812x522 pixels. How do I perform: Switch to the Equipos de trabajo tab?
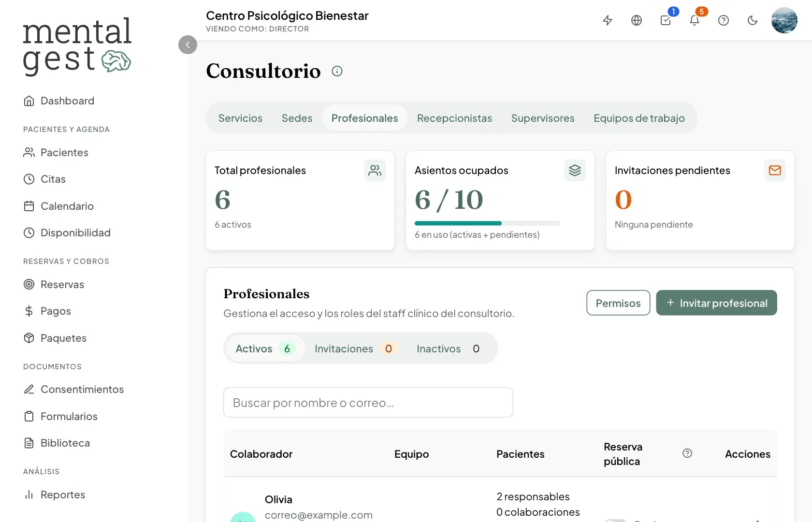point(639,118)
